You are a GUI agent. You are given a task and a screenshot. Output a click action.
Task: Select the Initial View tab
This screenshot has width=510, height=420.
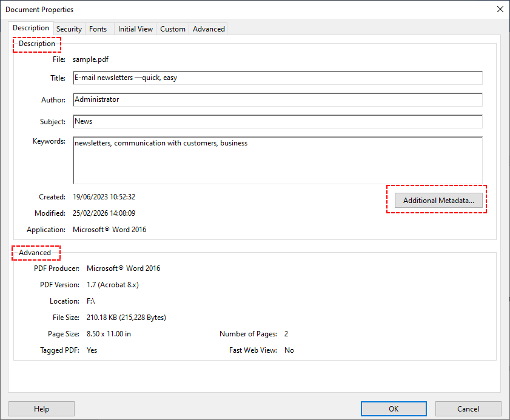135,28
